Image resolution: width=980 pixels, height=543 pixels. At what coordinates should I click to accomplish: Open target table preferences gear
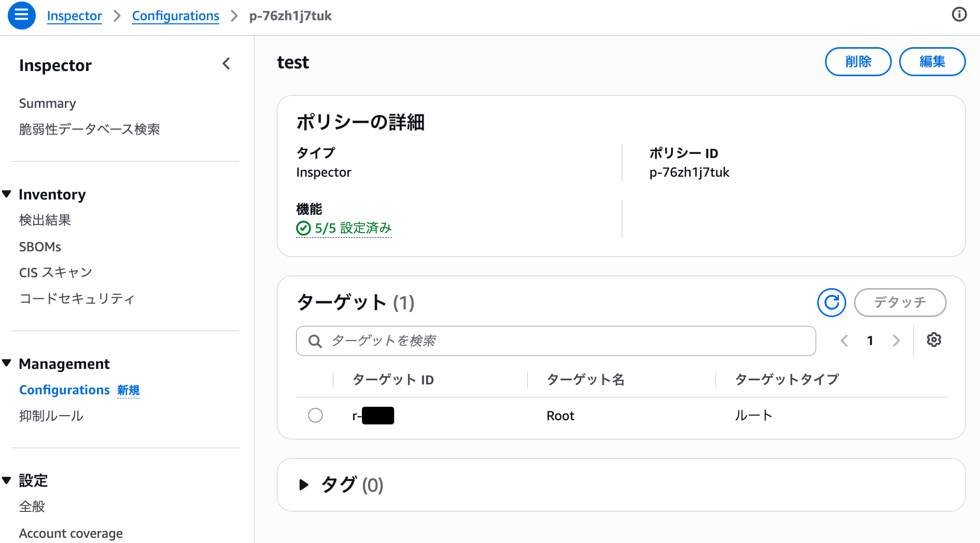click(x=934, y=340)
